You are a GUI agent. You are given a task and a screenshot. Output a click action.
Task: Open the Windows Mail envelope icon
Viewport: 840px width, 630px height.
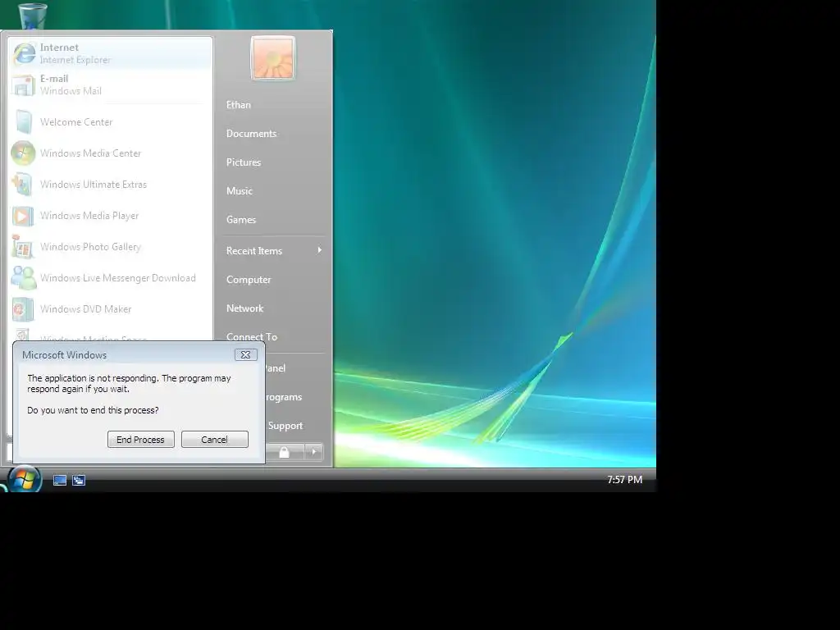(x=23, y=85)
